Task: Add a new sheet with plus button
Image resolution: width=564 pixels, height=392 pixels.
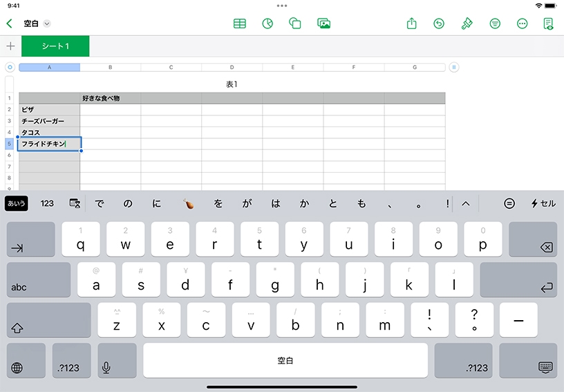Action: point(10,46)
